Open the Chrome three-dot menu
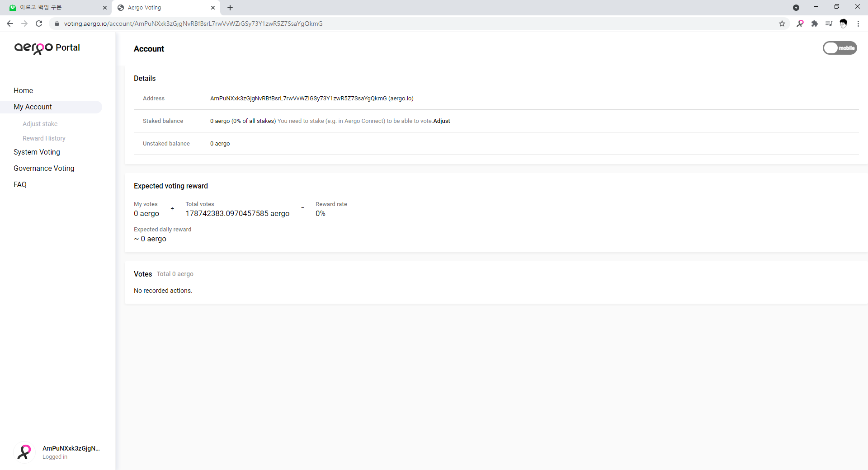The image size is (868, 470). (x=858, y=23)
